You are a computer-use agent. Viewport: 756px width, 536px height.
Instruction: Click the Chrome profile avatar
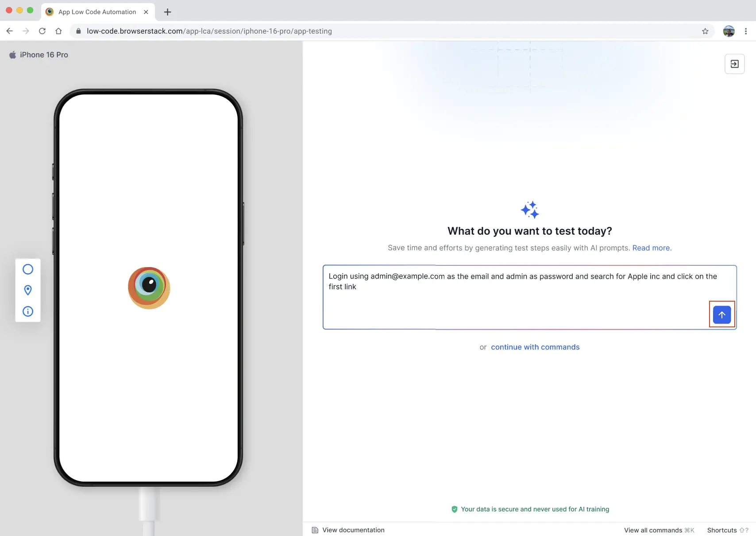point(729,31)
